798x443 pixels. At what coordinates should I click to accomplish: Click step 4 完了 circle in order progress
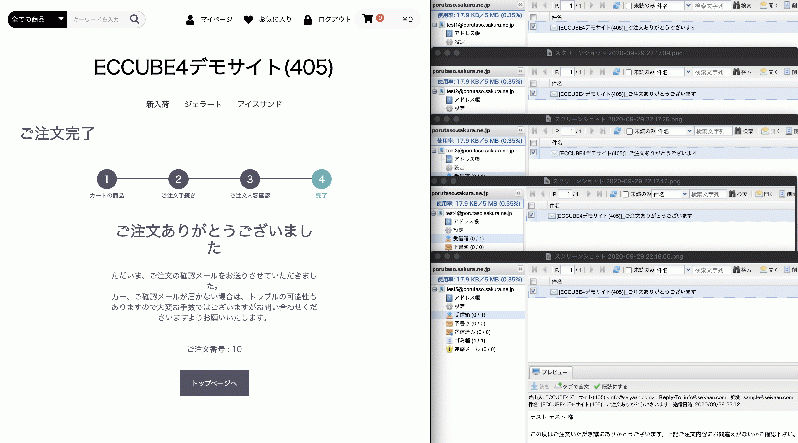point(322,179)
